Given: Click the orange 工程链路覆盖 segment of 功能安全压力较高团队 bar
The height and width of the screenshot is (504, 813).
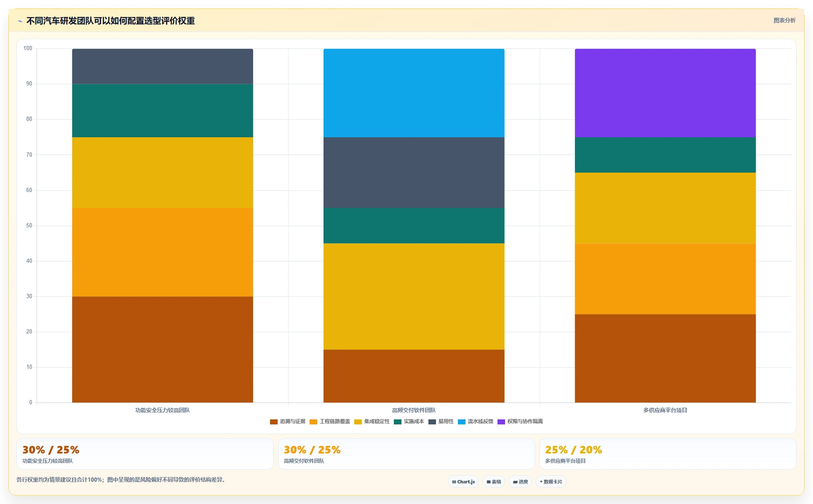Looking at the screenshot, I should pyautogui.click(x=163, y=252).
